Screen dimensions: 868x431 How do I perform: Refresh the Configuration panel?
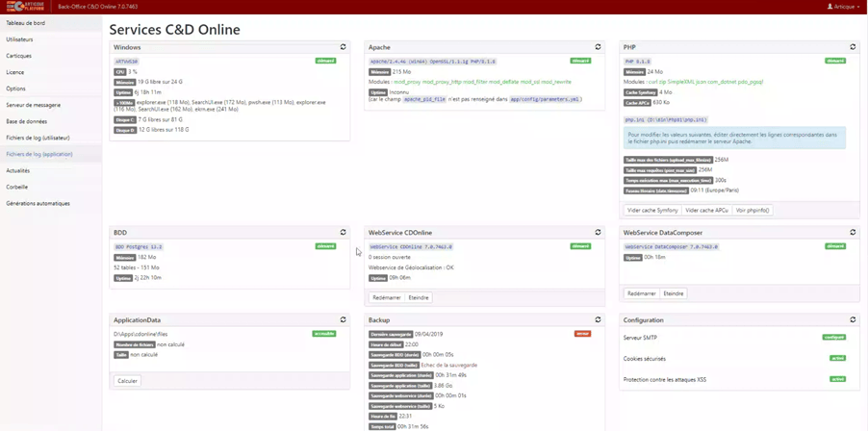(853, 319)
